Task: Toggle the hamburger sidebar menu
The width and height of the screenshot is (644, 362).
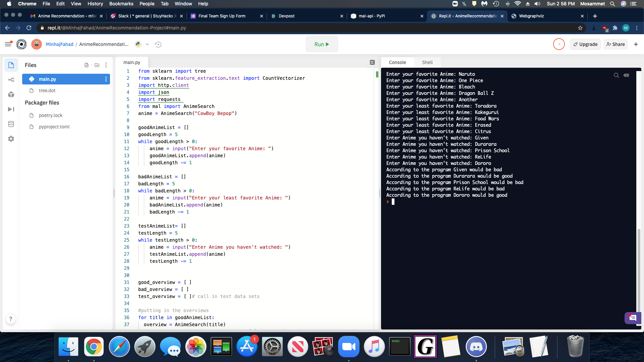Action: point(8,44)
